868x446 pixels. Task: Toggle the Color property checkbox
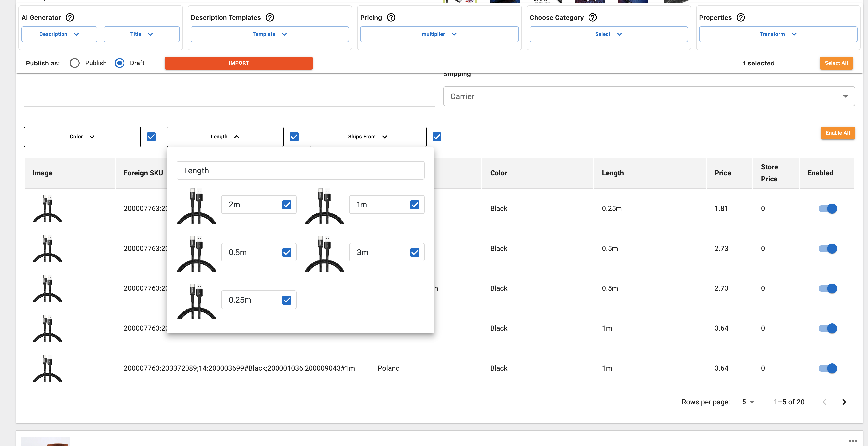point(151,137)
